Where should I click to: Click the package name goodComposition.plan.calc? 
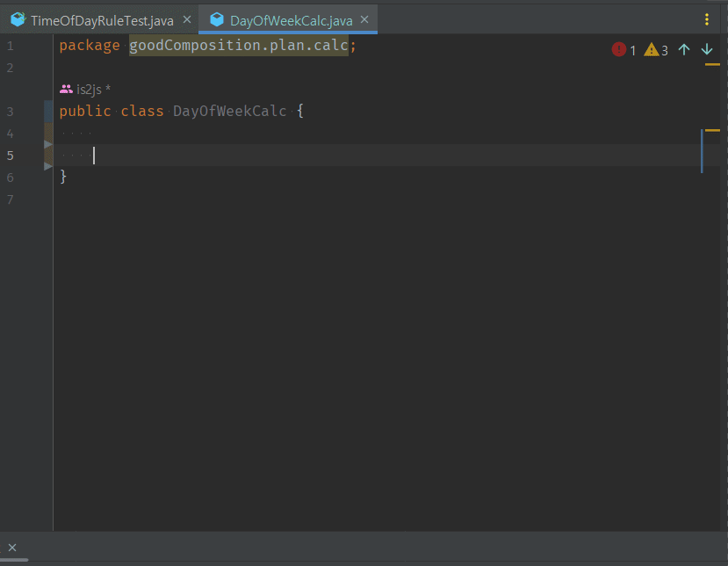[239, 45]
